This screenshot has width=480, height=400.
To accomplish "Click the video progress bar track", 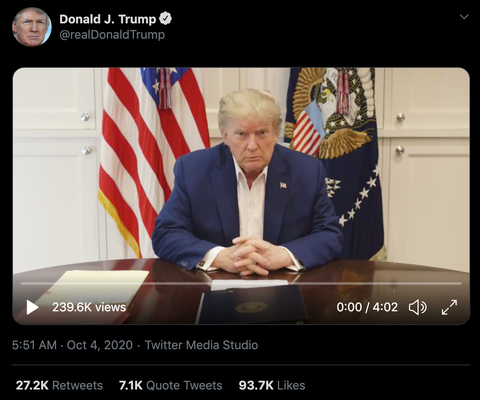I will (241, 284).
